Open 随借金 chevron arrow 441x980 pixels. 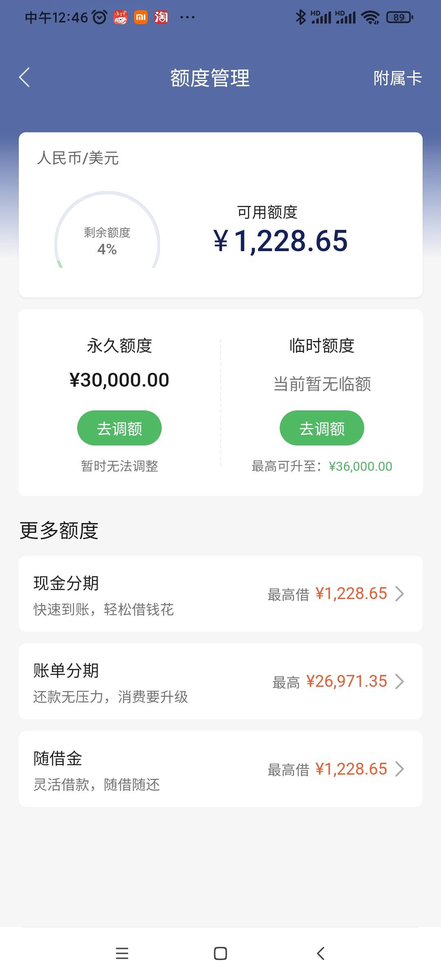tap(400, 769)
